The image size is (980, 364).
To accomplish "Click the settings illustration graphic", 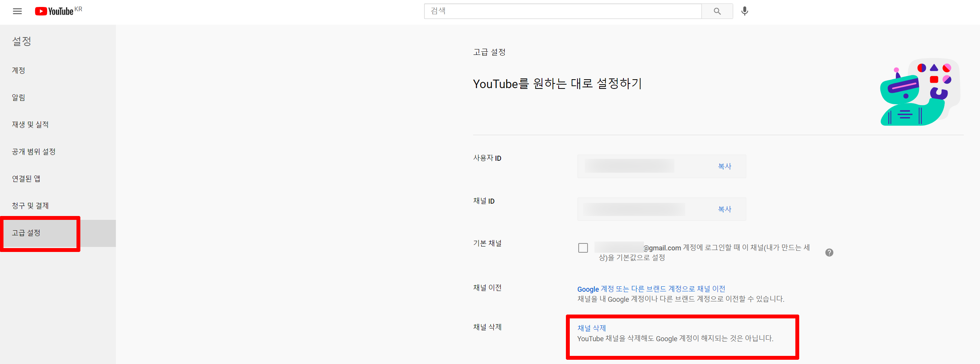I will (920, 92).
